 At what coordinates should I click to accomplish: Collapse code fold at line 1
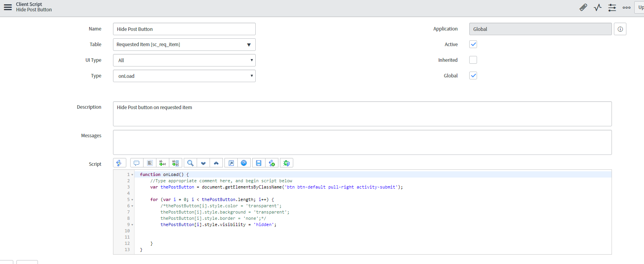click(x=132, y=175)
